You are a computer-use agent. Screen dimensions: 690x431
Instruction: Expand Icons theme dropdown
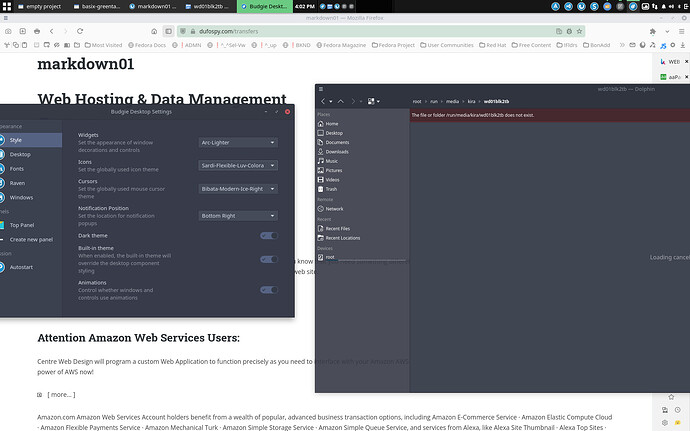pyautogui.click(x=238, y=165)
